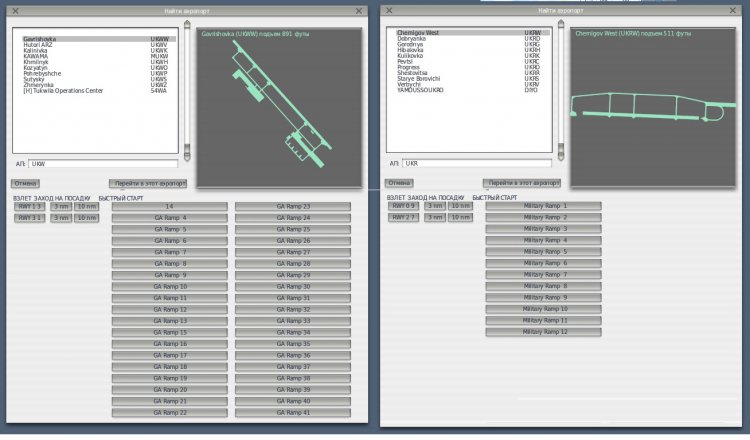The image size is (750, 440).
Task: Select 10 nm approach for RWY 31
Action: (87, 218)
